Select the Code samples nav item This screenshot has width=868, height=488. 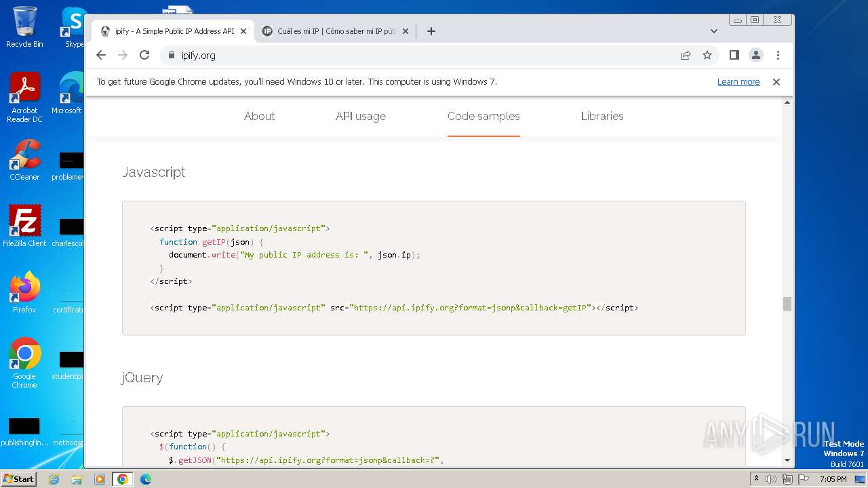(x=484, y=116)
